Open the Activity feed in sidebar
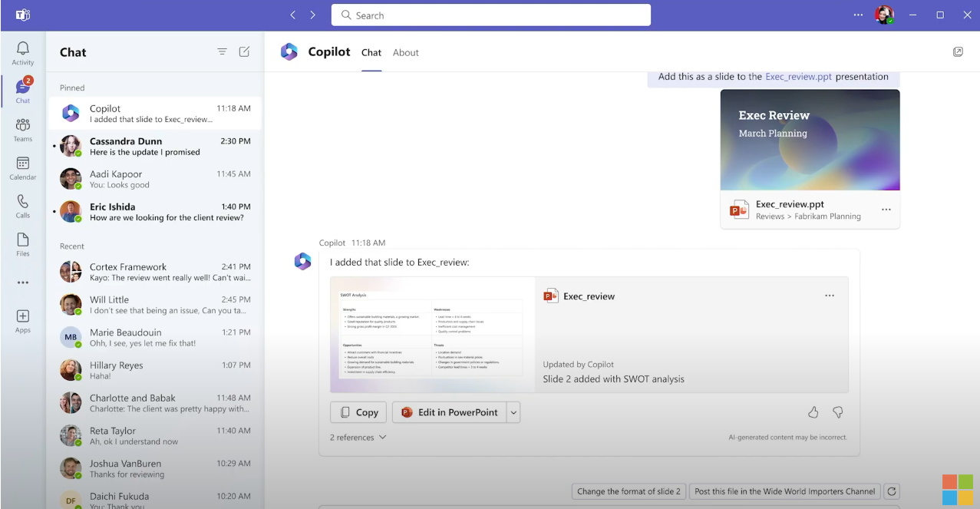This screenshot has width=980, height=509. pos(22,52)
